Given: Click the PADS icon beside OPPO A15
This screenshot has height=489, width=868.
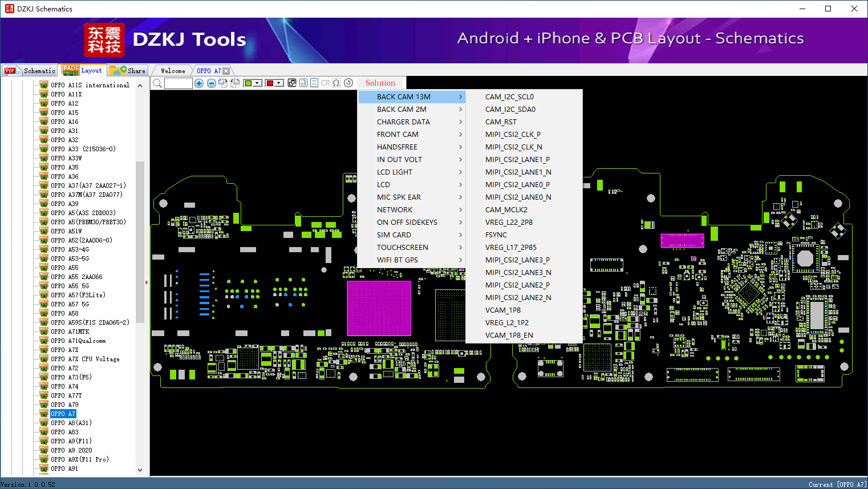Looking at the screenshot, I should tap(44, 112).
